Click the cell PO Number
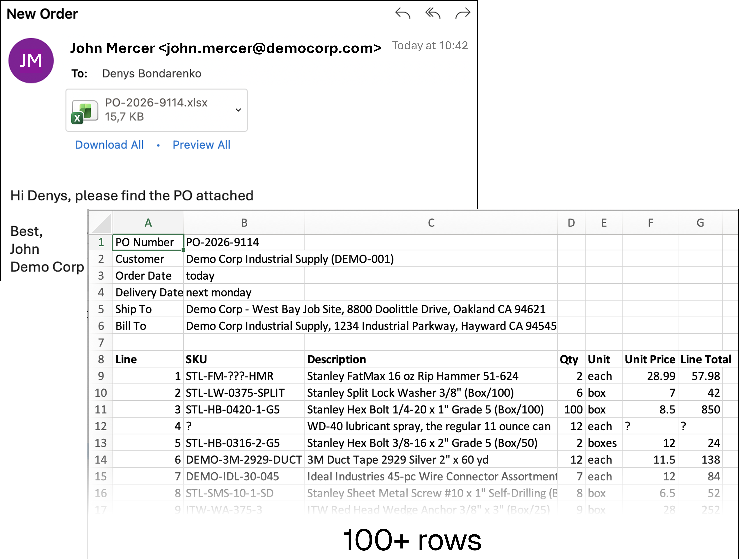Viewport: 739px width, 560px height. tap(148, 242)
